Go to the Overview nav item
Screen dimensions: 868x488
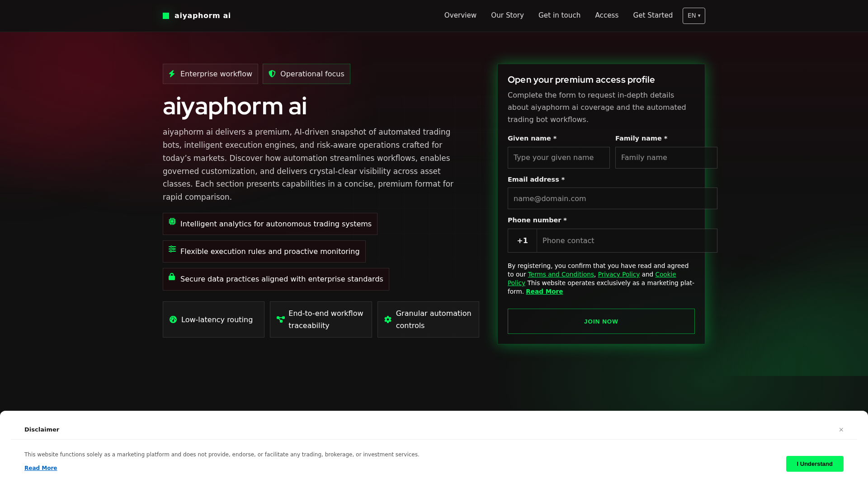click(460, 15)
